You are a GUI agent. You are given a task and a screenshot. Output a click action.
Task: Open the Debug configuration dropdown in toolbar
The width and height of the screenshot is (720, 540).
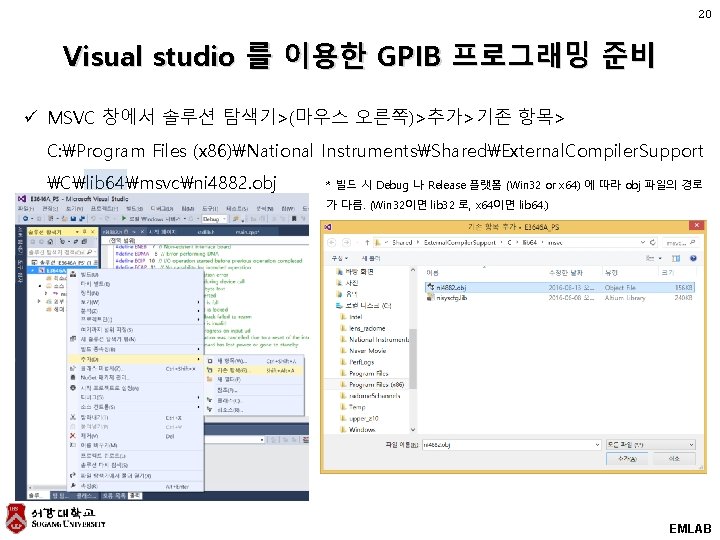[214, 219]
